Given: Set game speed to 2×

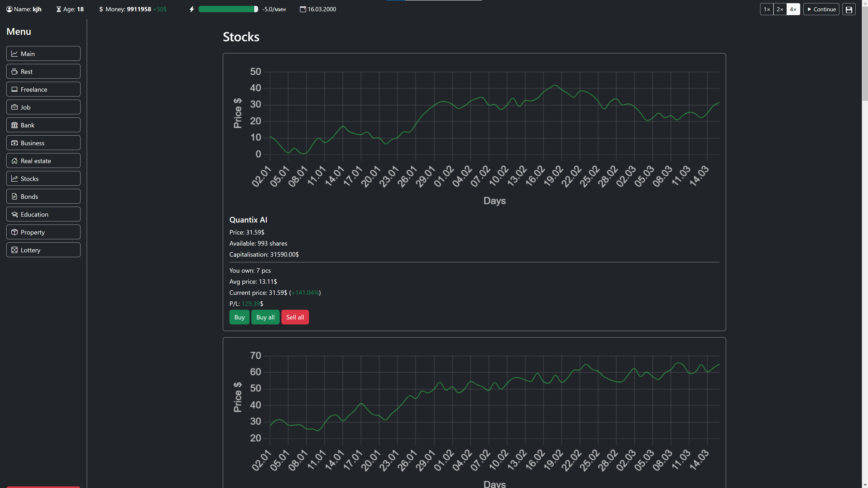Looking at the screenshot, I should [x=780, y=9].
